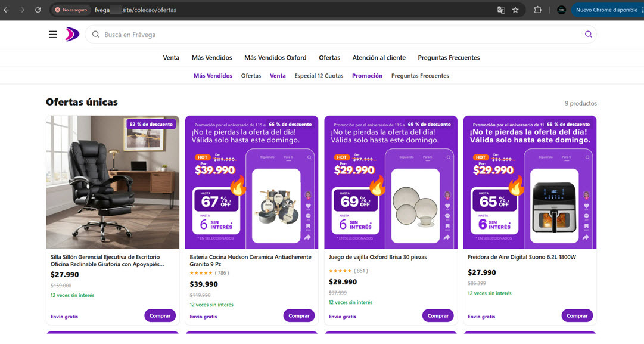The width and height of the screenshot is (644, 344).
Task: Select purple 'Venta' secondary nav link
Action: (278, 76)
